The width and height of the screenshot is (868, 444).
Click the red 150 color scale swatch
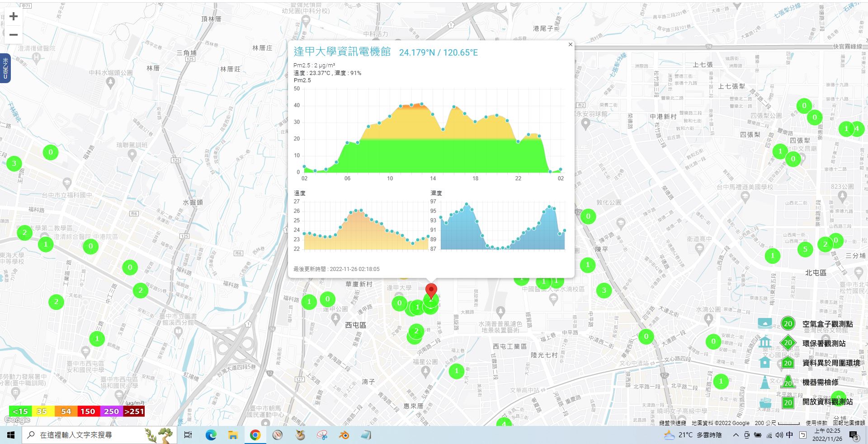point(88,411)
